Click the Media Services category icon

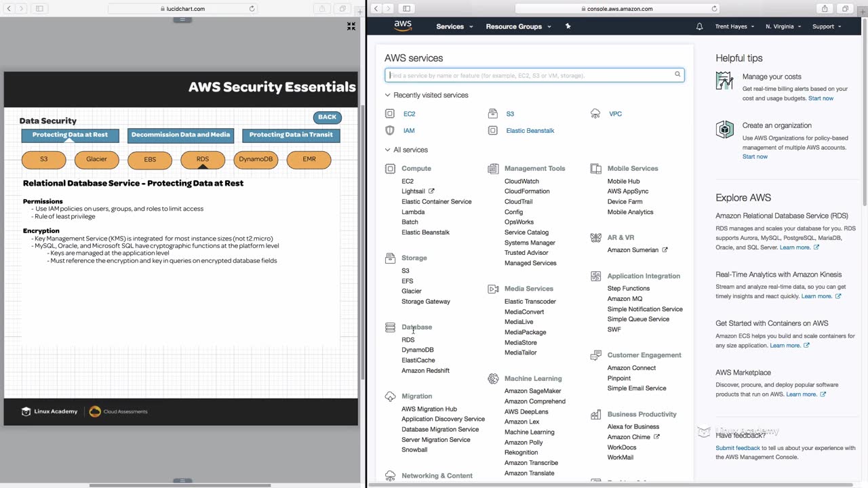point(493,289)
